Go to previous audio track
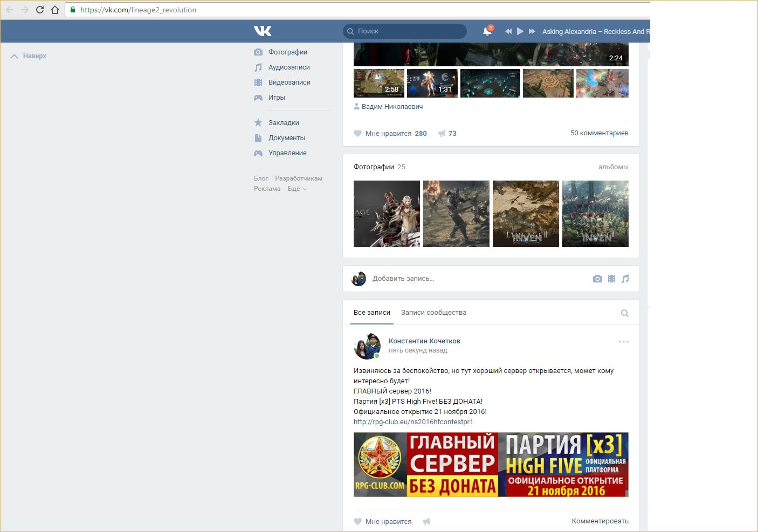758x532 pixels. (508, 31)
